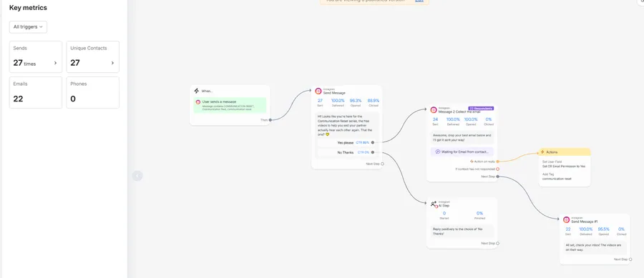Click the AI Step node icon

click(434, 204)
